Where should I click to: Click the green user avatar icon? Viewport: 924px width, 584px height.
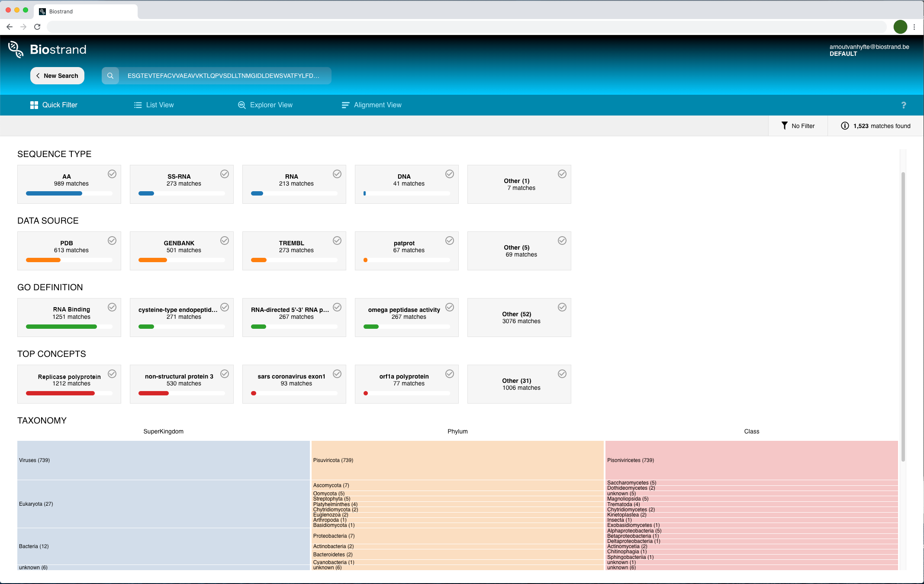[x=900, y=27]
